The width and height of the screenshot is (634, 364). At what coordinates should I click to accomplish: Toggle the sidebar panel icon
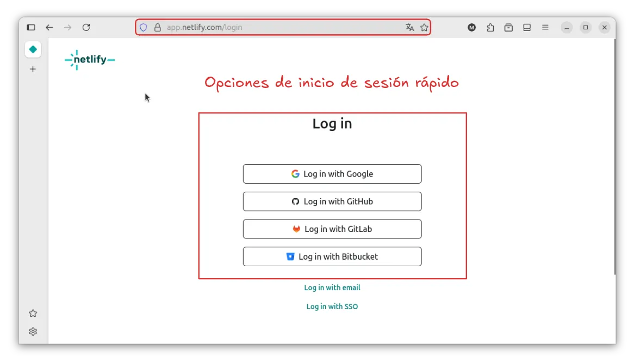[31, 27]
